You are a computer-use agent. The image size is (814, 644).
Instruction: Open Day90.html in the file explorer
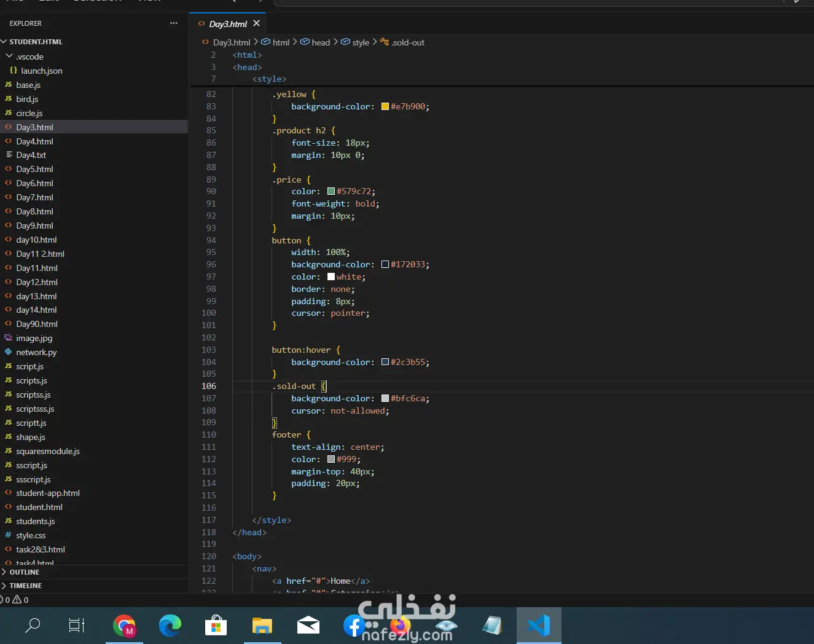(x=37, y=324)
